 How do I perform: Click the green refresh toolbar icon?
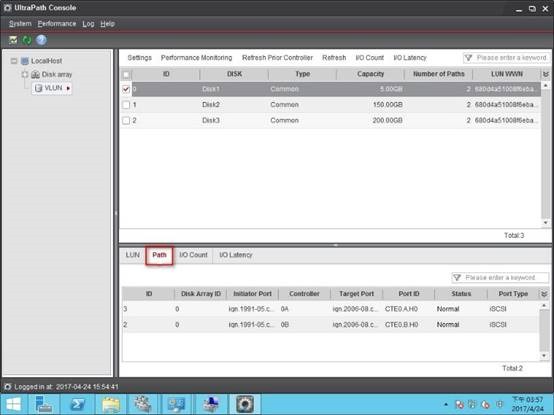27,40
